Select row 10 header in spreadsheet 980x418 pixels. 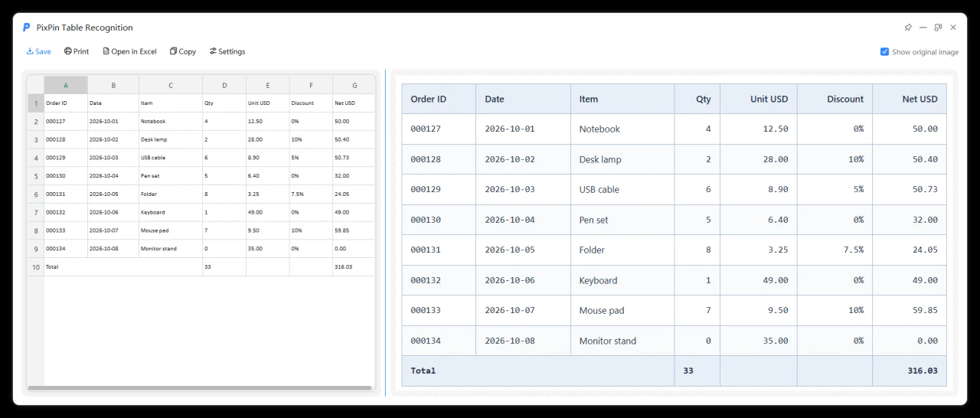tap(36, 266)
